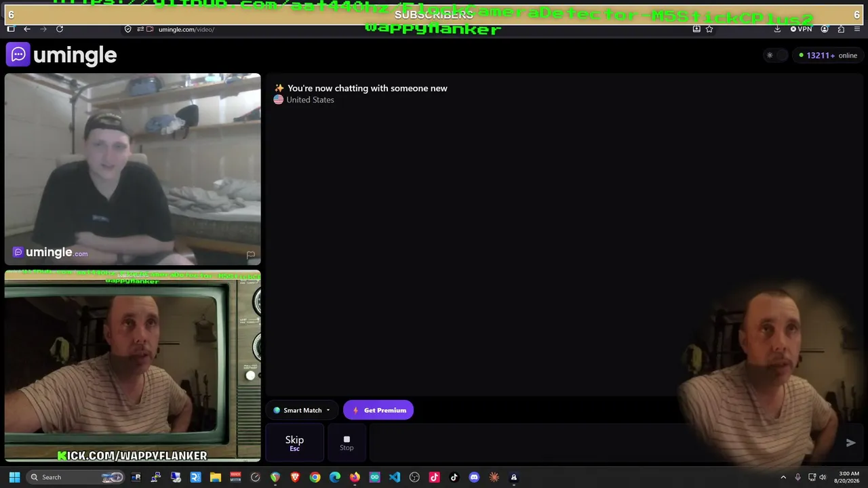This screenshot has height=488, width=868.
Task: Open Microsoft Edge from the taskbar
Action: click(x=335, y=477)
